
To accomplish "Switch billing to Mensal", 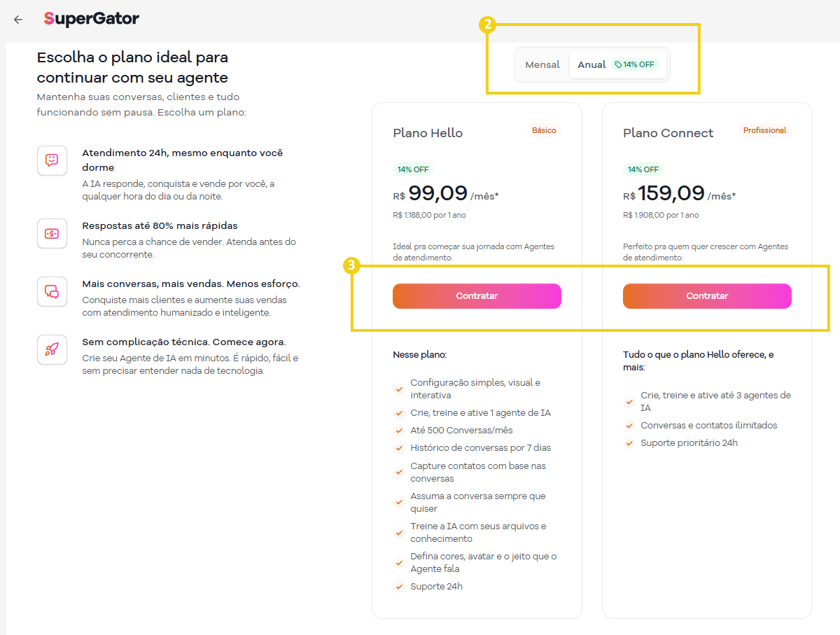I will click(x=542, y=64).
